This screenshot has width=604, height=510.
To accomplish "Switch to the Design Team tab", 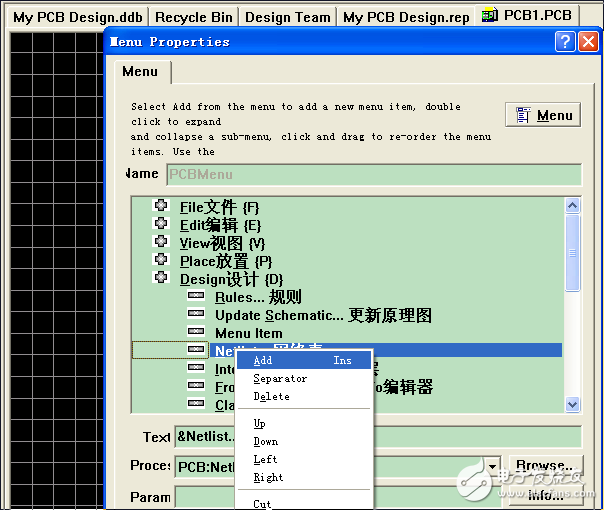I will (287, 17).
